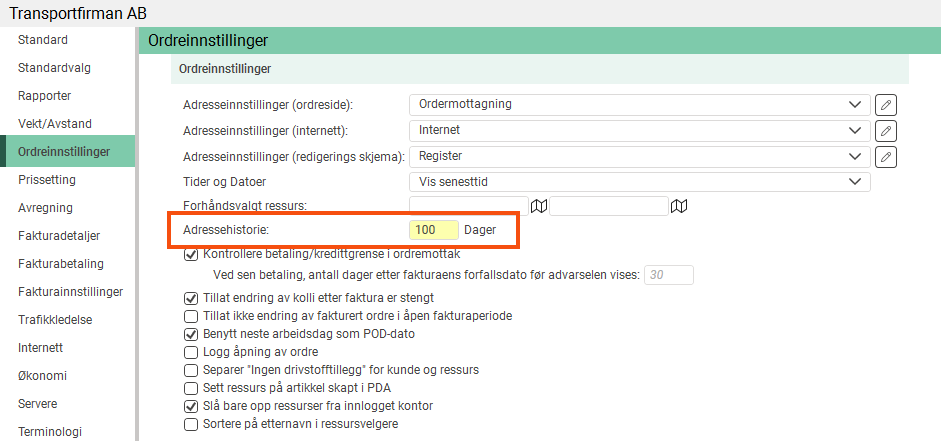
Task: Click pencil icon beside Ordermottagning dropdown
Action: coord(885,105)
